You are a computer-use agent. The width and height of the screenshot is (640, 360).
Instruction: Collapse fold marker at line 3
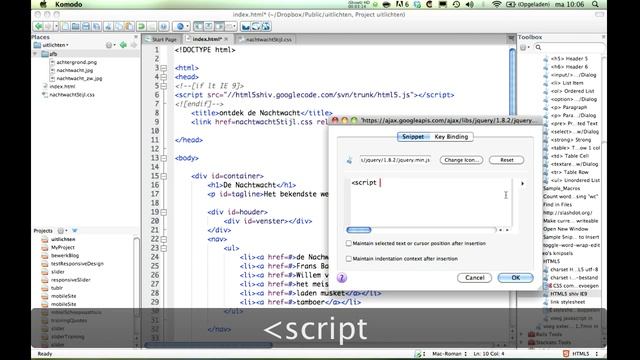(x=164, y=68)
